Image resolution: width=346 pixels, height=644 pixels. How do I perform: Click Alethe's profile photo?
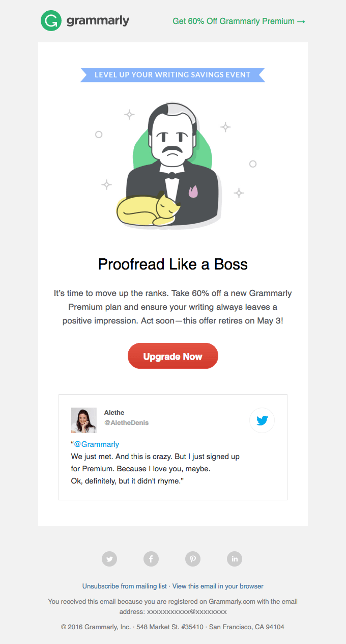83,420
